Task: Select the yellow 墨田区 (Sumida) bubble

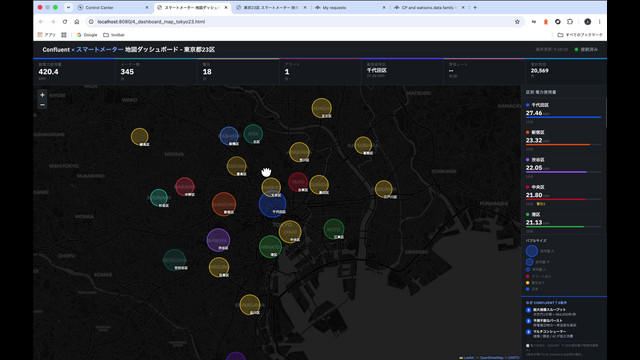Action: tap(319, 184)
